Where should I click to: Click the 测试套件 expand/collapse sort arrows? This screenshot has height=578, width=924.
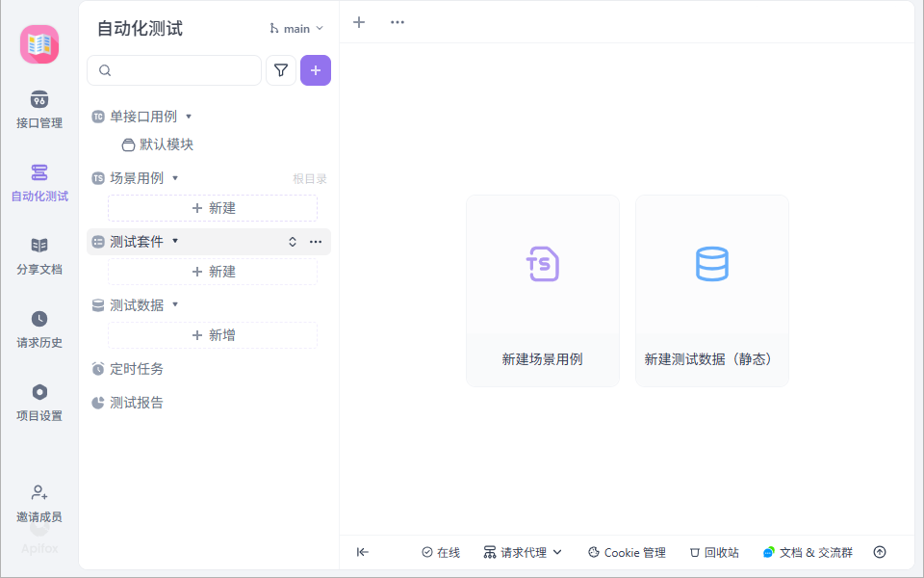(293, 242)
